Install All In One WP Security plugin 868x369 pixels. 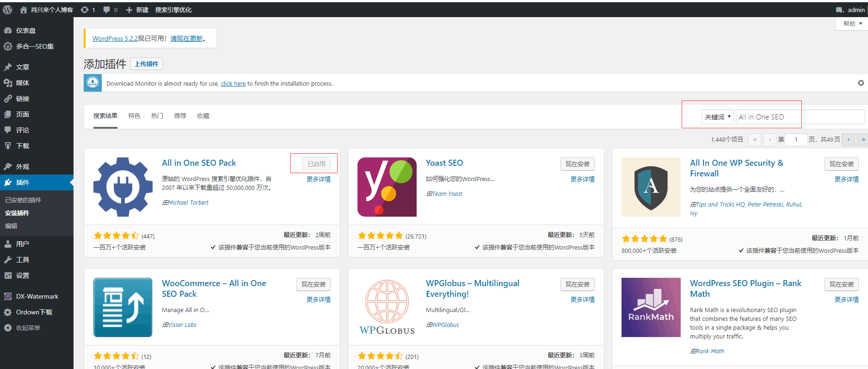point(842,164)
